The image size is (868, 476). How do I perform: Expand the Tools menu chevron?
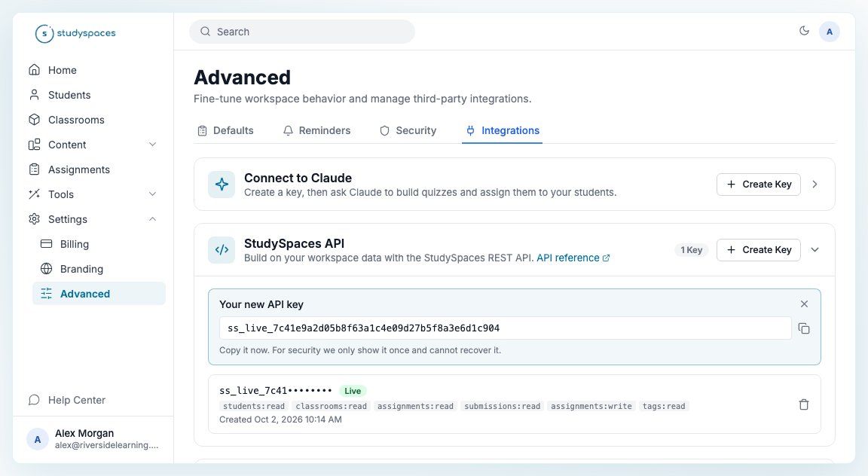pyautogui.click(x=152, y=194)
